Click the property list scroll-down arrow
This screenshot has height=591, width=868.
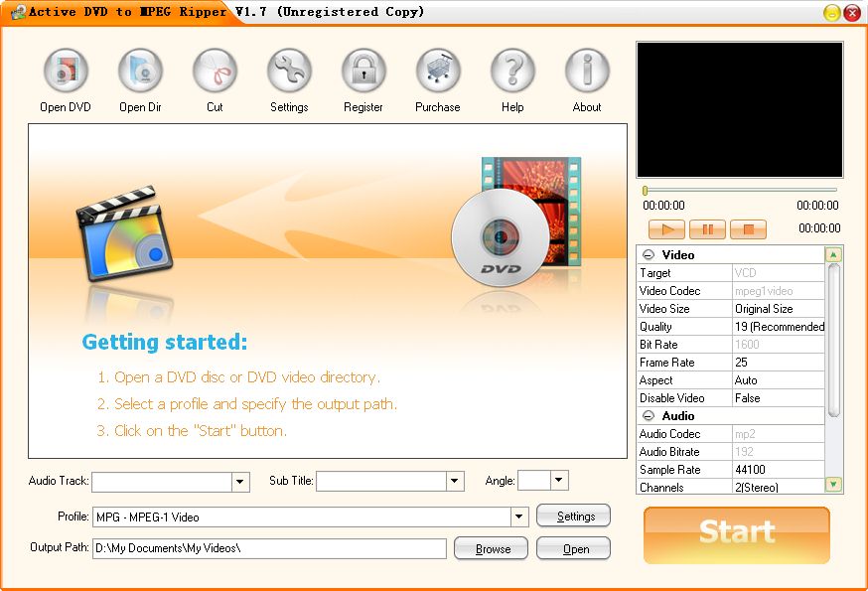click(833, 484)
